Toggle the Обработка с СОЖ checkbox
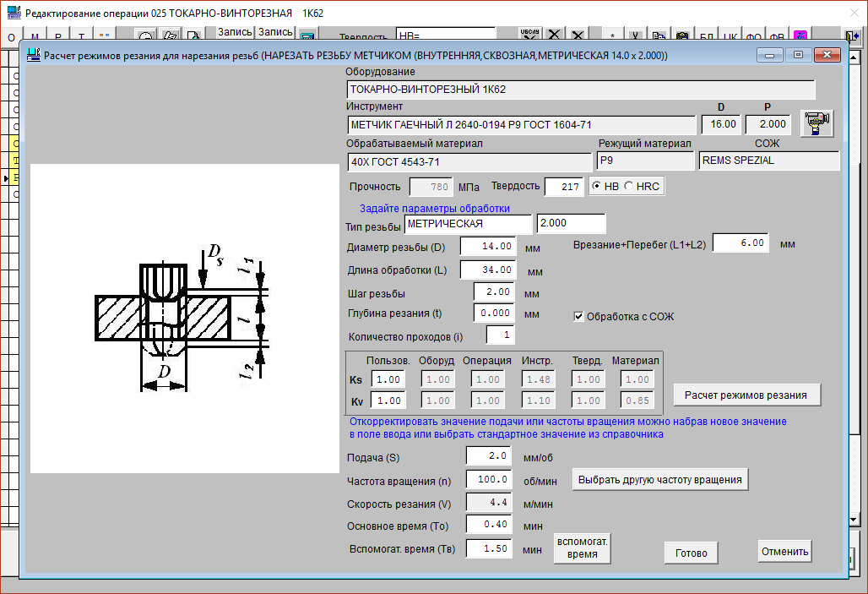 click(579, 317)
